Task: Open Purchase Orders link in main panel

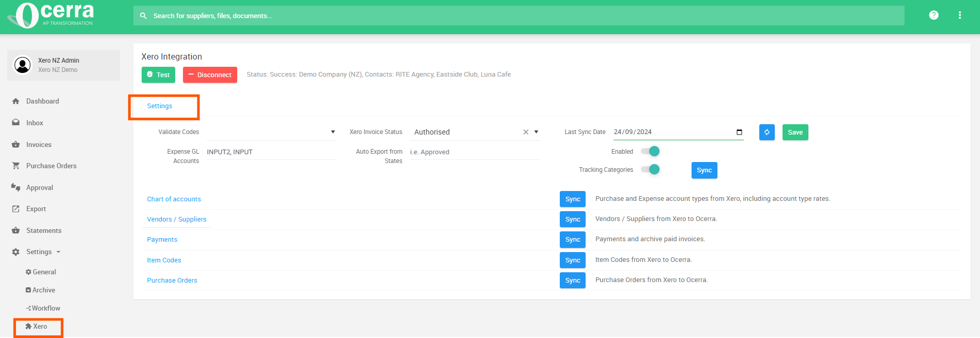Action: (172, 281)
